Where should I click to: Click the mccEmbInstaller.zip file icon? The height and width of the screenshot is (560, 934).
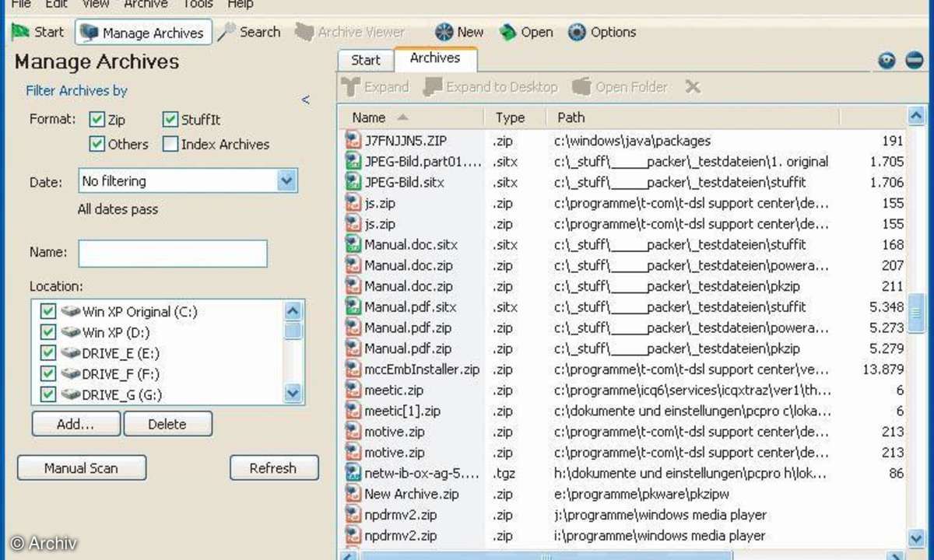click(353, 369)
